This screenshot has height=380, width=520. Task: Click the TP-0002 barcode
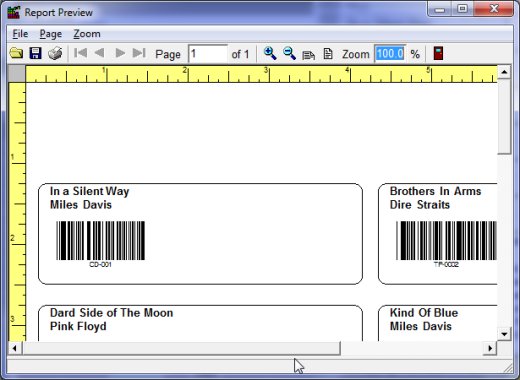coord(446,240)
